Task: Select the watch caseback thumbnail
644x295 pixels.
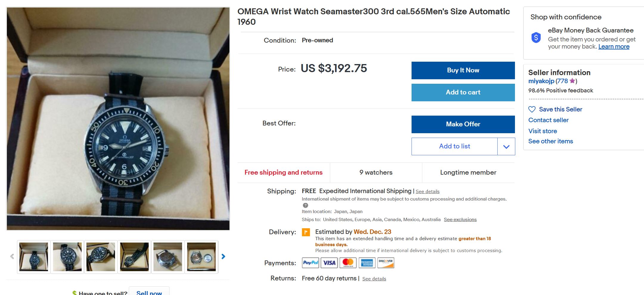Action: tap(168, 257)
